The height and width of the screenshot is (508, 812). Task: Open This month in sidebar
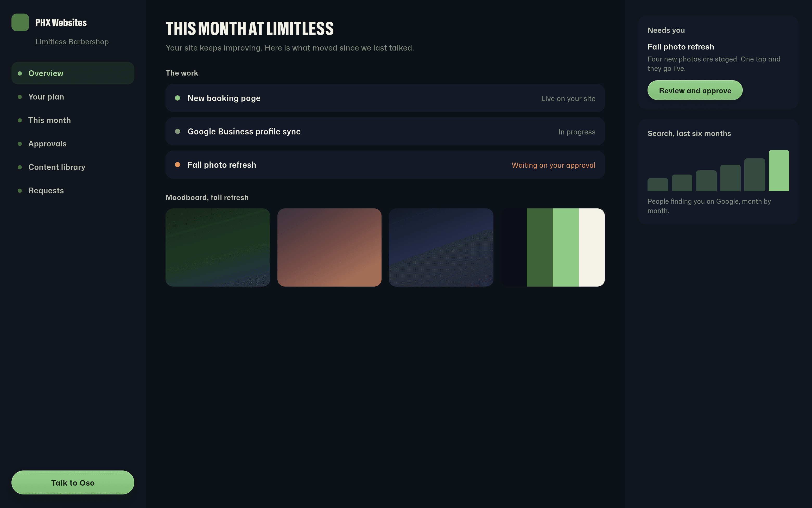(73, 120)
